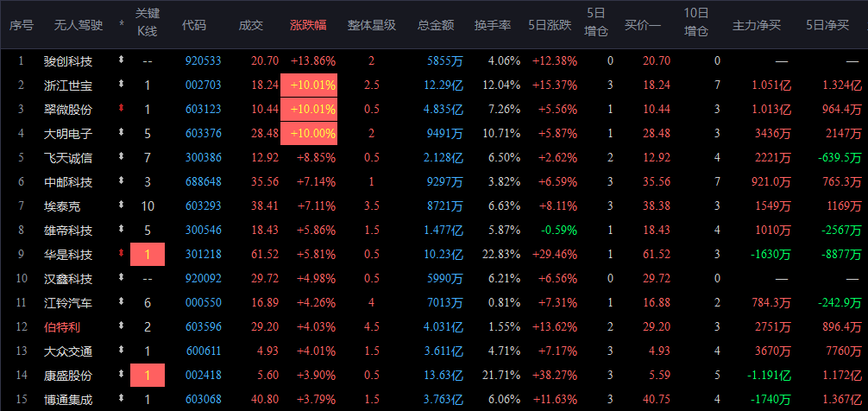Screen dimensions: 868x411
Task: Click stock code 002703
Action: pyautogui.click(x=203, y=85)
